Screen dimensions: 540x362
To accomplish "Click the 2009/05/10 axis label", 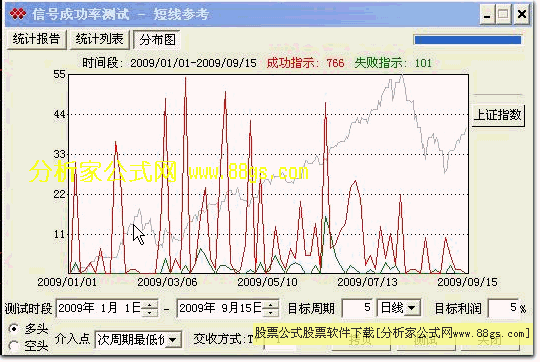I will pos(267,282).
